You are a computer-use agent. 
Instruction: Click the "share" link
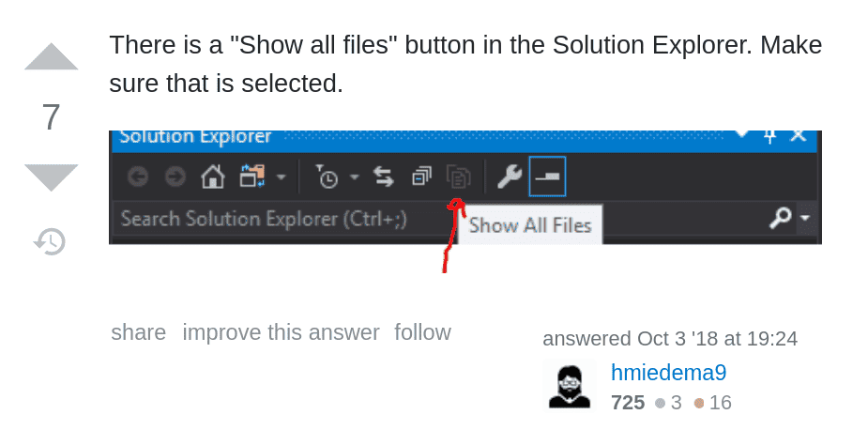(x=138, y=332)
